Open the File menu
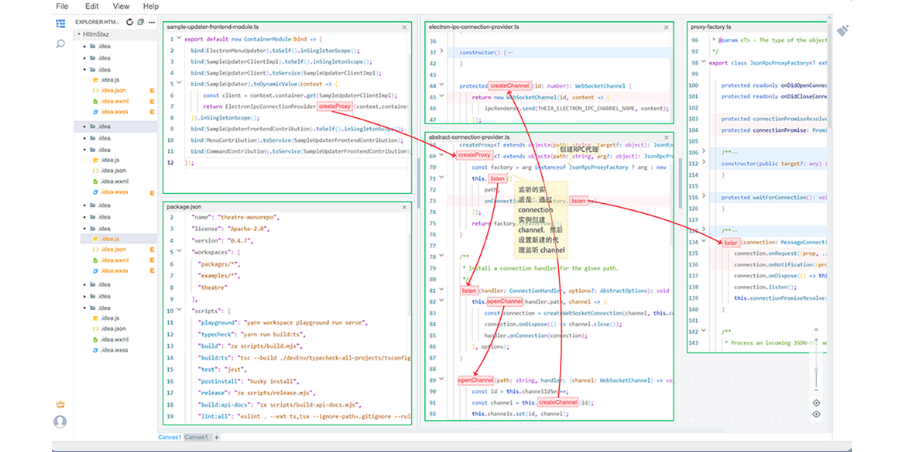Image resolution: width=904 pixels, height=452 pixels. [x=62, y=6]
